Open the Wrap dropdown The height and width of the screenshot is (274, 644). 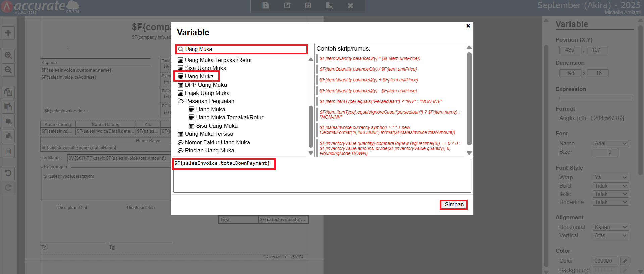[610, 178]
